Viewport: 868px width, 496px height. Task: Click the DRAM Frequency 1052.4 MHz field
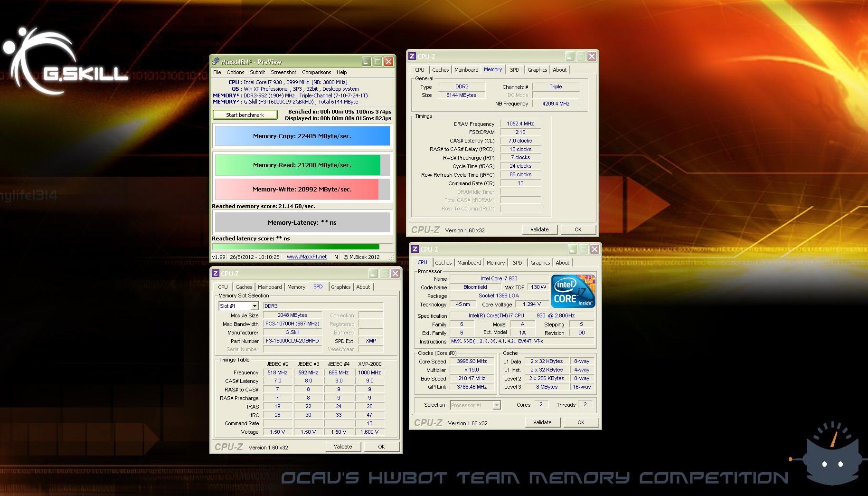click(x=520, y=124)
